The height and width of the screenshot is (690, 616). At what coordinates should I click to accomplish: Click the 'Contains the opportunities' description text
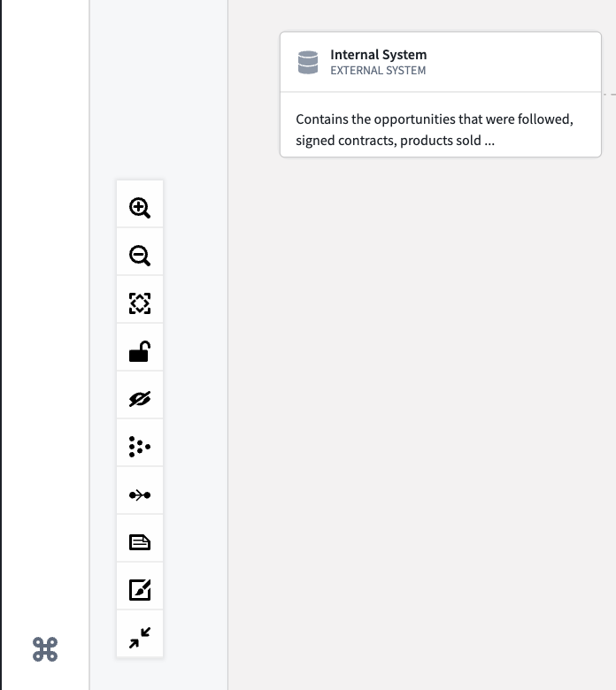[x=435, y=129]
